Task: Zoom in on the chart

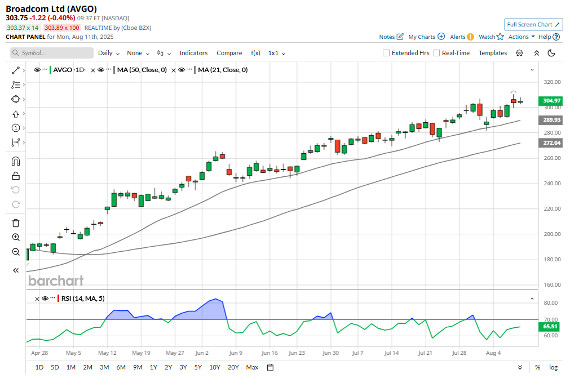Action: [x=16, y=237]
